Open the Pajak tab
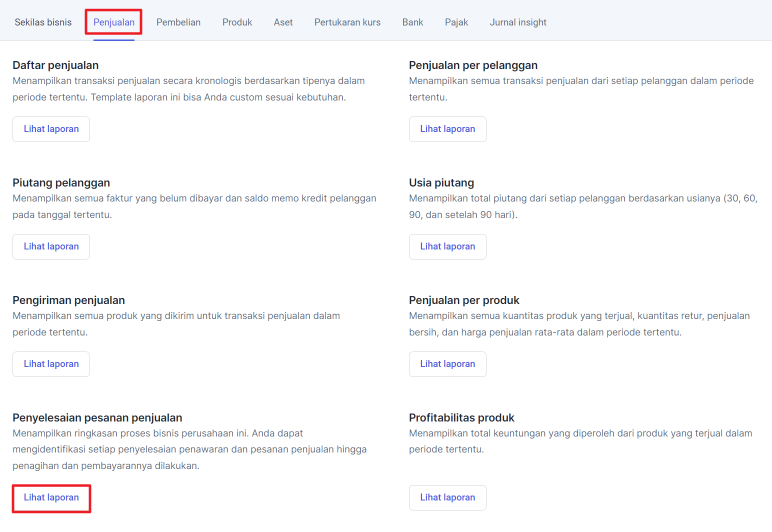Image resolution: width=772 pixels, height=532 pixels. pos(456,22)
